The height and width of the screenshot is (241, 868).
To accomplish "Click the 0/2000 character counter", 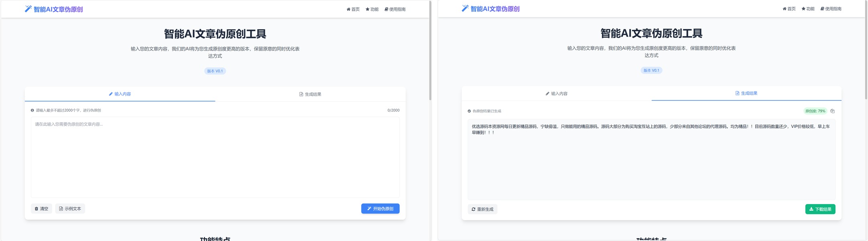I will coord(393,110).
